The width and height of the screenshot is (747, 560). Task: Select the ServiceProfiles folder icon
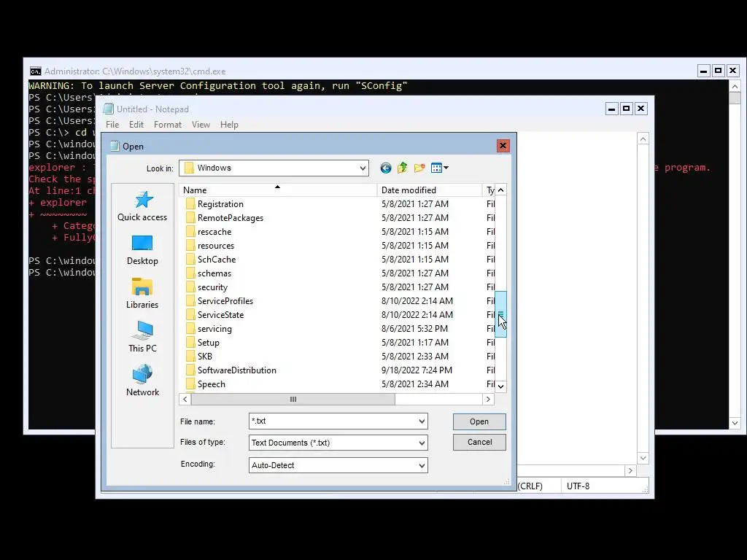190,300
